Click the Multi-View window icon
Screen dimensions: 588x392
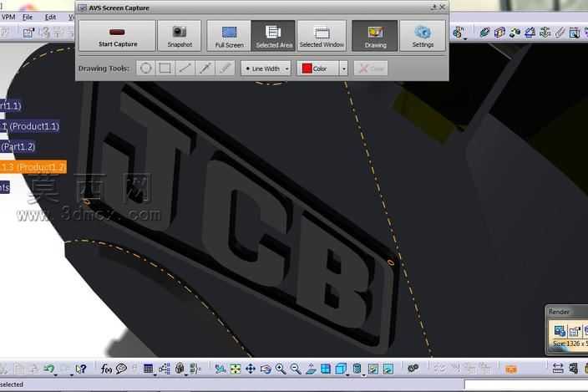tap(326, 369)
